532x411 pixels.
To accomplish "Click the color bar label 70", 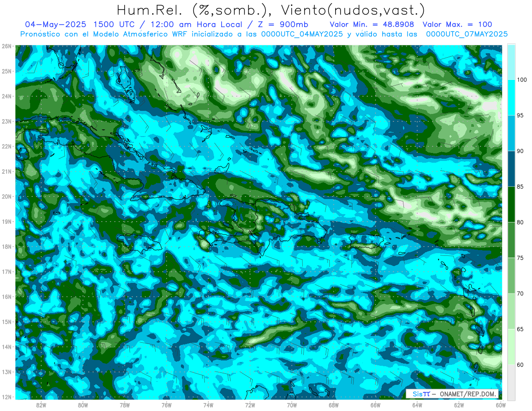I will pos(520,294).
